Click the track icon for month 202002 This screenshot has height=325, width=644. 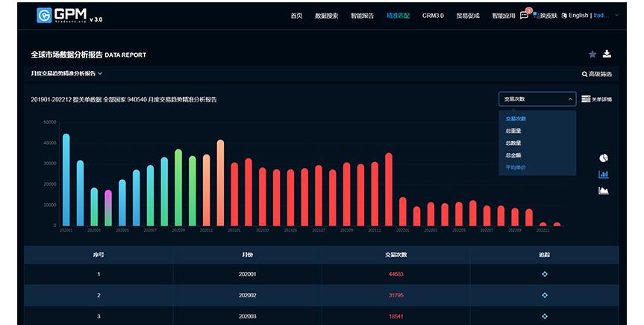[x=545, y=296]
